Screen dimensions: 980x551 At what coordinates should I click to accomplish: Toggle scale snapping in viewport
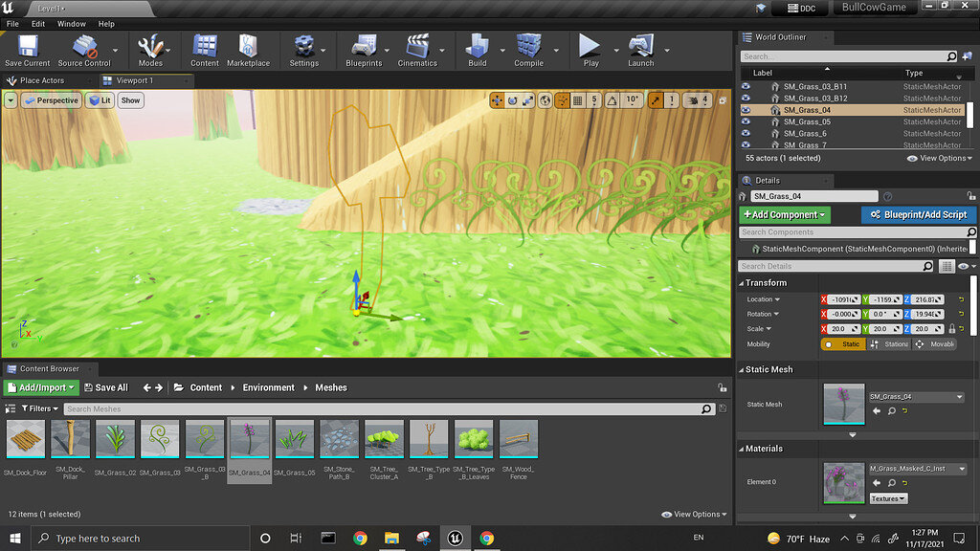click(x=655, y=99)
